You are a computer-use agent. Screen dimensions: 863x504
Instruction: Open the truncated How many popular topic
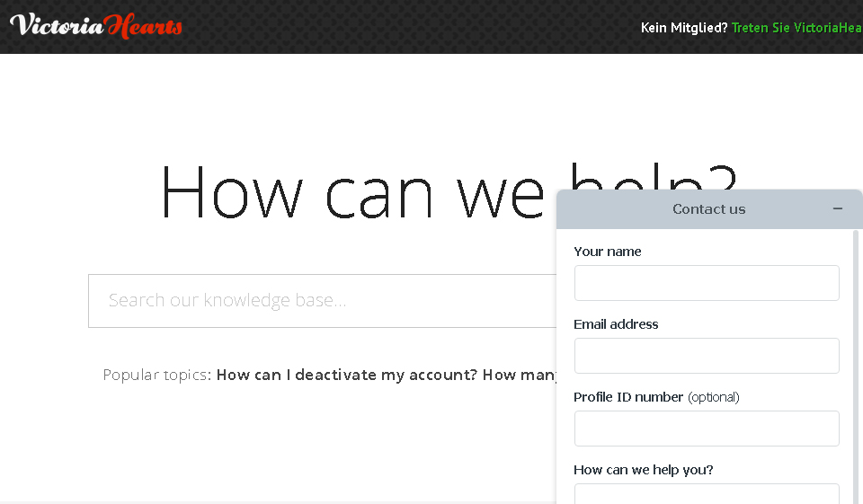[520, 375]
